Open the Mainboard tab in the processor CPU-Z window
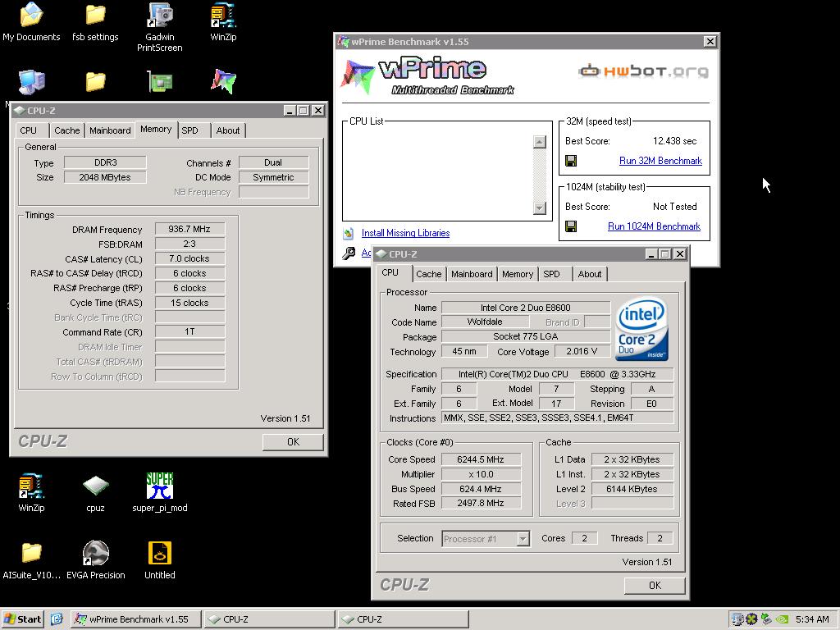The image size is (840, 630). 472,274
